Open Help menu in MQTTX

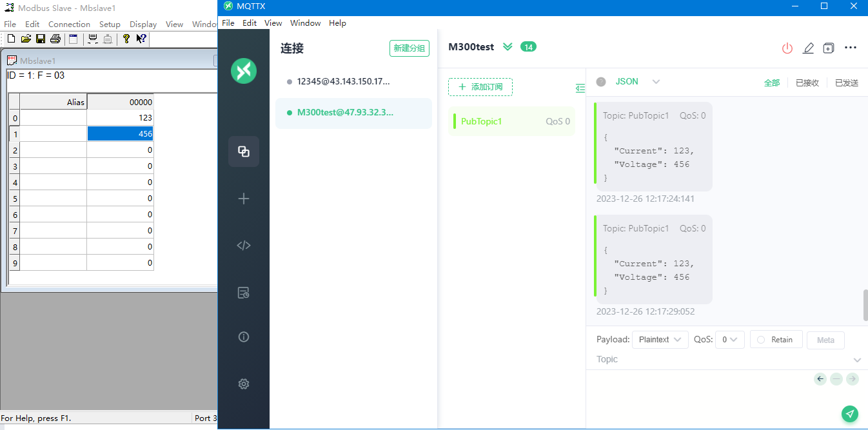pyautogui.click(x=337, y=23)
